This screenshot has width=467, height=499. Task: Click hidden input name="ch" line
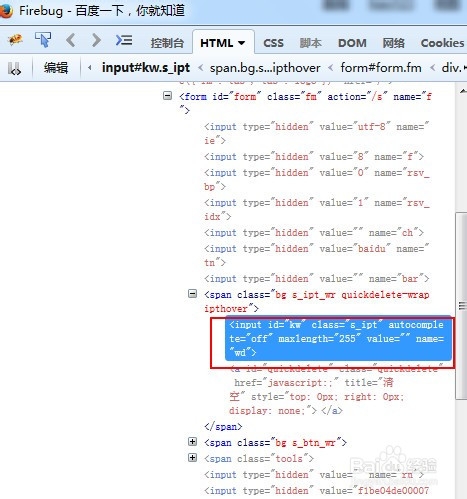[x=314, y=233]
